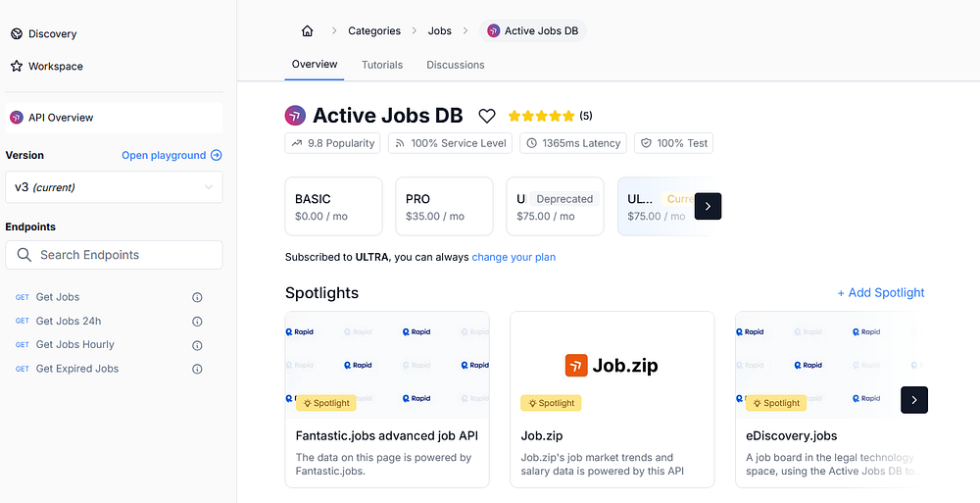Click the five-star rating

coord(541,116)
